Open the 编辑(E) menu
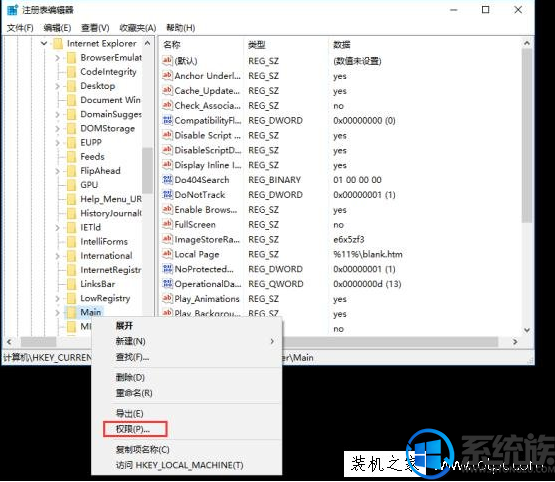Image resolution: width=555 pixels, height=482 pixels. coord(57,28)
